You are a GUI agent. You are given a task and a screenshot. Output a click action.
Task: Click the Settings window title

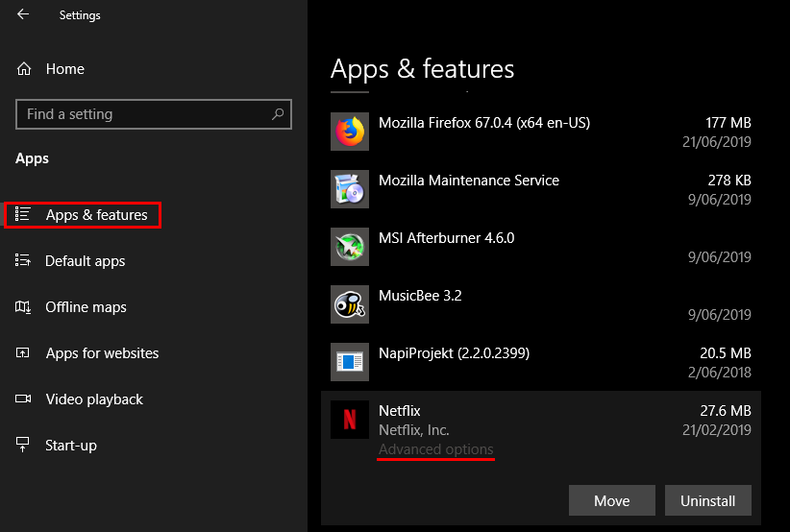pyautogui.click(x=80, y=15)
